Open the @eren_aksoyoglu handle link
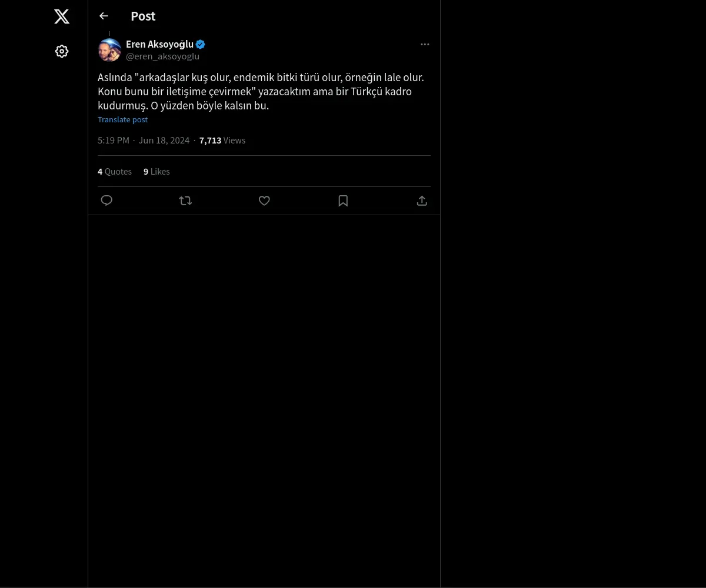 click(162, 56)
